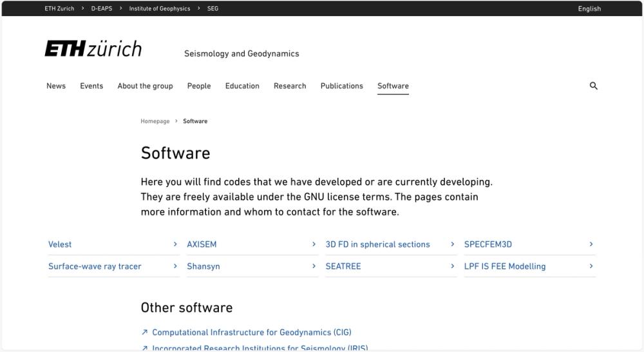Click chevron next to Surface-wave ray tracer
Image resolution: width=644 pixels, height=352 pixels.
(175, 266)
